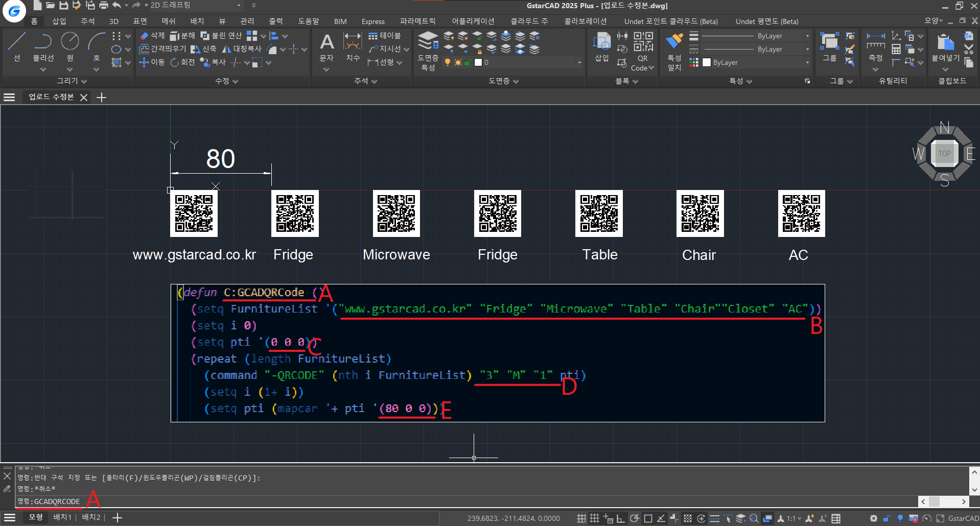Viewport: 980px width, 526px height.
Task: Add a new drawing tab with plus button
Action: point(101,97)
